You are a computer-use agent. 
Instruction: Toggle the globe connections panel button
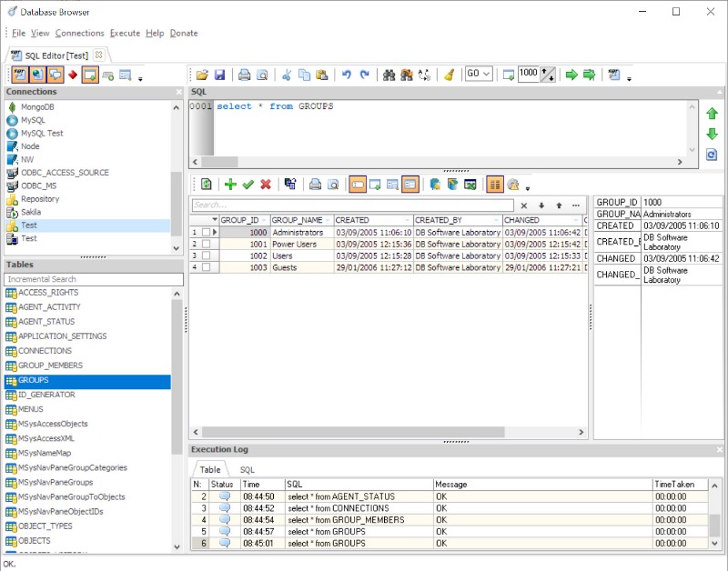[37, 75]
